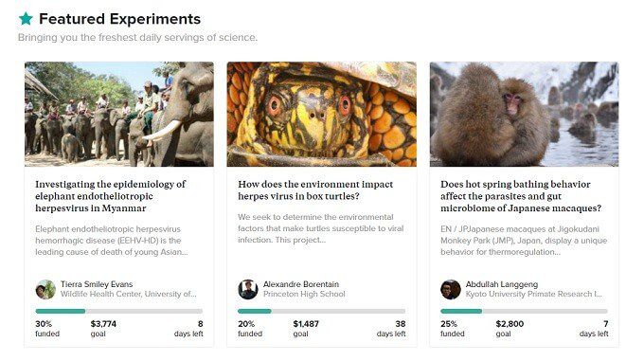
Task: Open elephant endotheliotropic herpesvirus in Myanmar title
Action: (x=111, y=196)
